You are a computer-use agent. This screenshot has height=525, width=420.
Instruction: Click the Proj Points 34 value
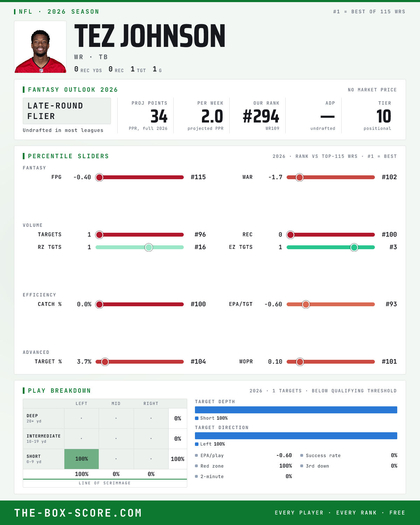[x=159, y=116]
